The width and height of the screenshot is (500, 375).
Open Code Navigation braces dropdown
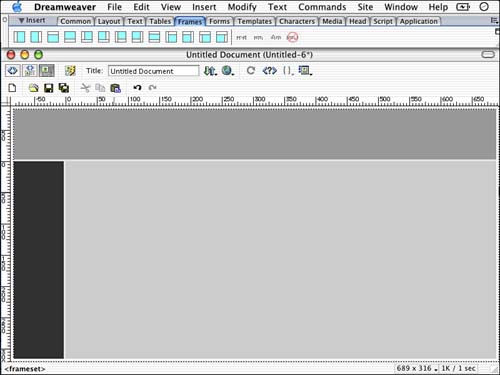288,71
